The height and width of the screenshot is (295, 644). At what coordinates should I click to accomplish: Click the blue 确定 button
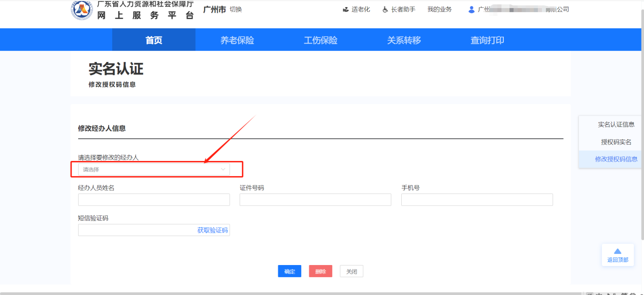pos(289,272)
